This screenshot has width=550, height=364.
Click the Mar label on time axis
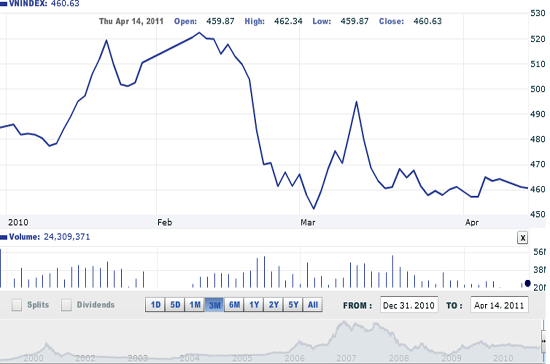point(308,222)
